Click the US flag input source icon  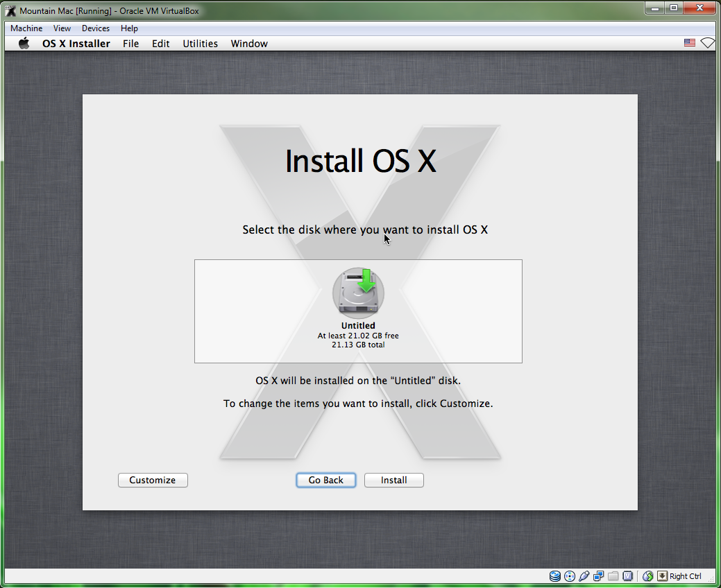pos(689,43)
